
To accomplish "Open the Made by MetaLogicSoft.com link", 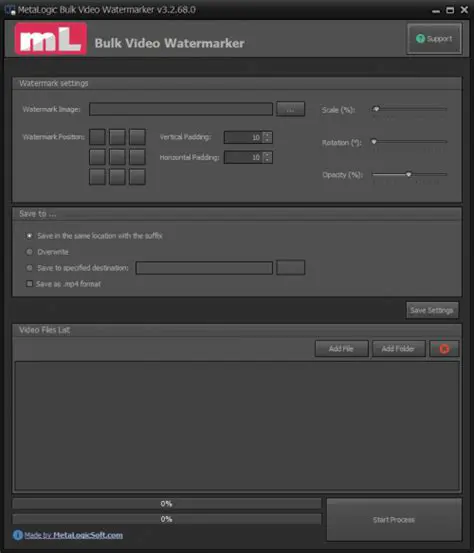I will point(73,535).
